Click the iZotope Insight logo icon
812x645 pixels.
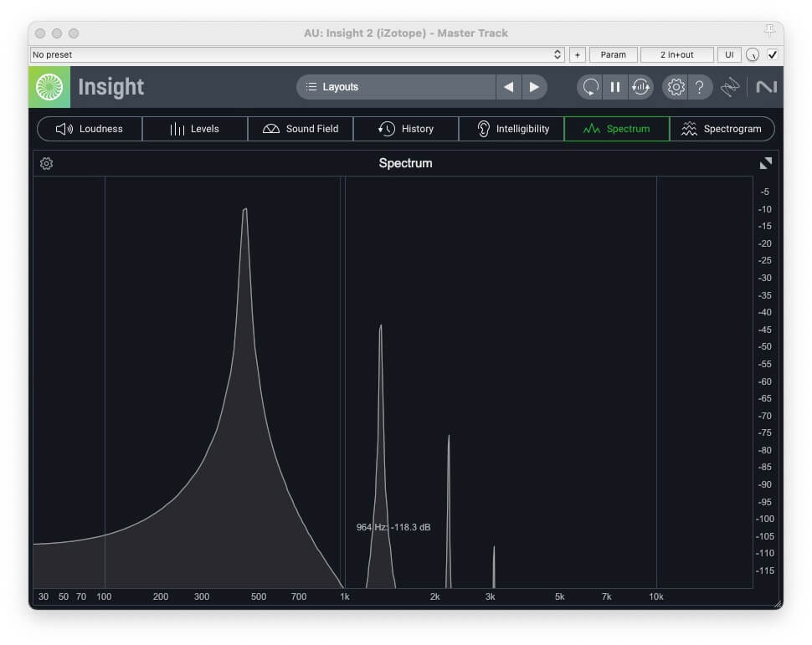tap(49, 87)
